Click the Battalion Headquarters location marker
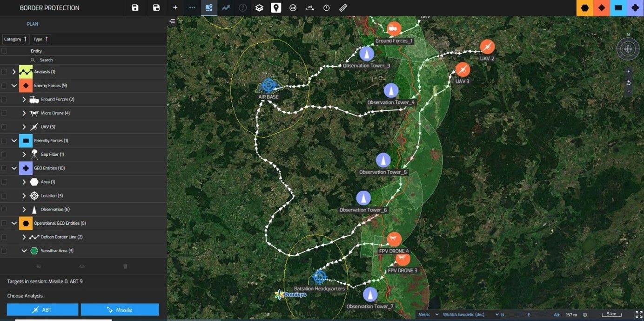 pyautogui.click(x=319, y=277)
